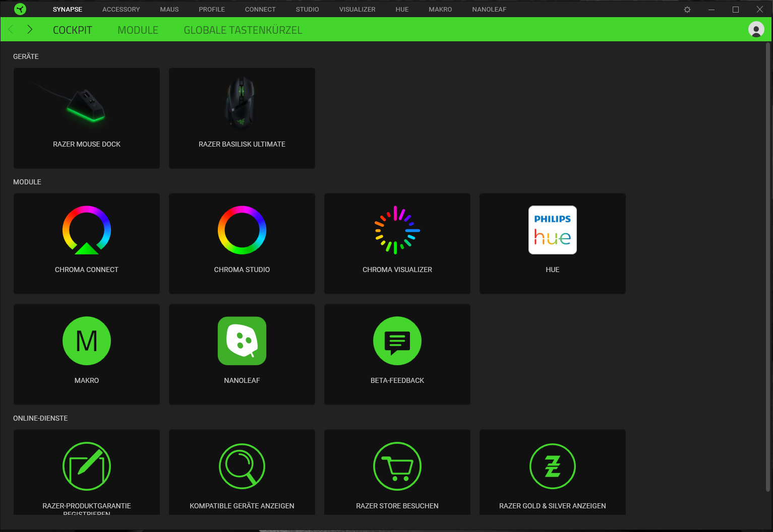Switch to the HUE top tab
The image size is (773, 532).
pos(402,9)
